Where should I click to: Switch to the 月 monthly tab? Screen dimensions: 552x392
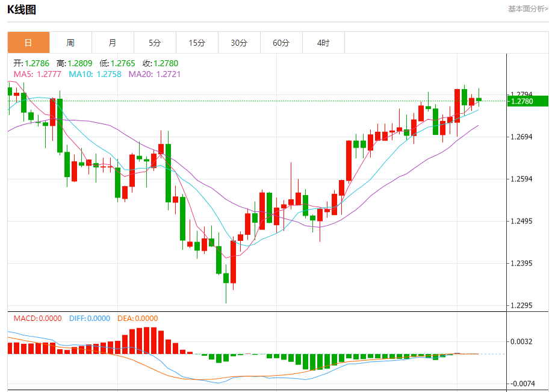113,43
